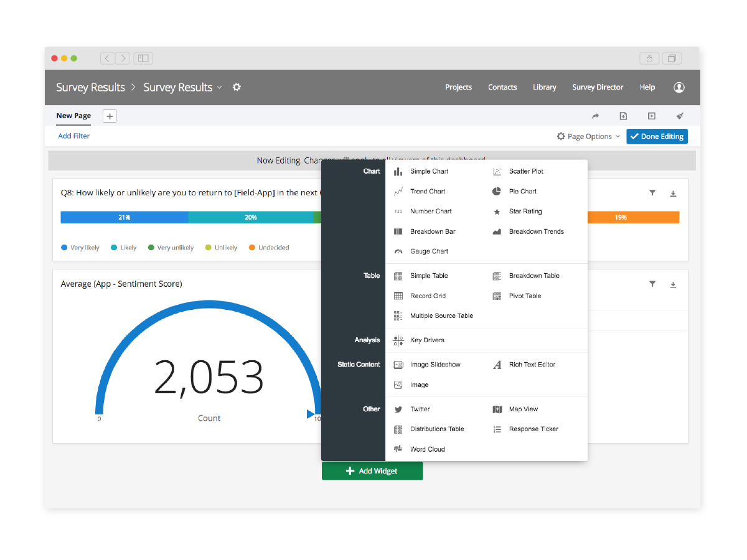Click the Done Editing button
Viewport: 747px width, 560px height.
(657, 136)
